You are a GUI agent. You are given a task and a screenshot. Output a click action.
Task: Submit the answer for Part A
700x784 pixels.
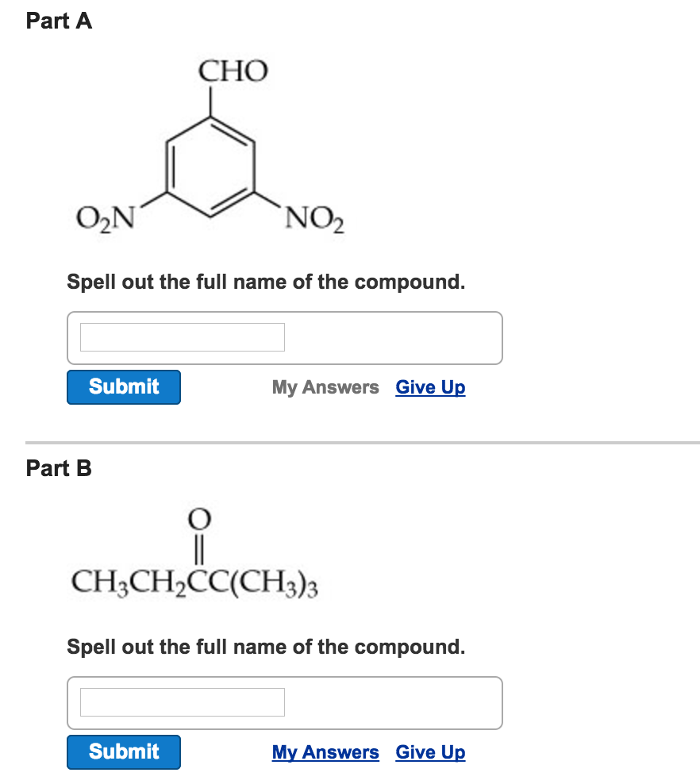click(123, 387)
